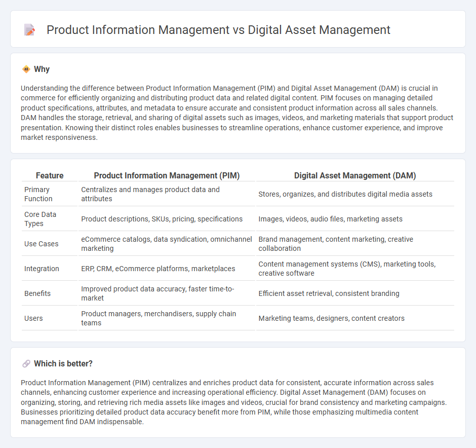
Task: Select the Core Data Types row label
Action: [40, 219]
